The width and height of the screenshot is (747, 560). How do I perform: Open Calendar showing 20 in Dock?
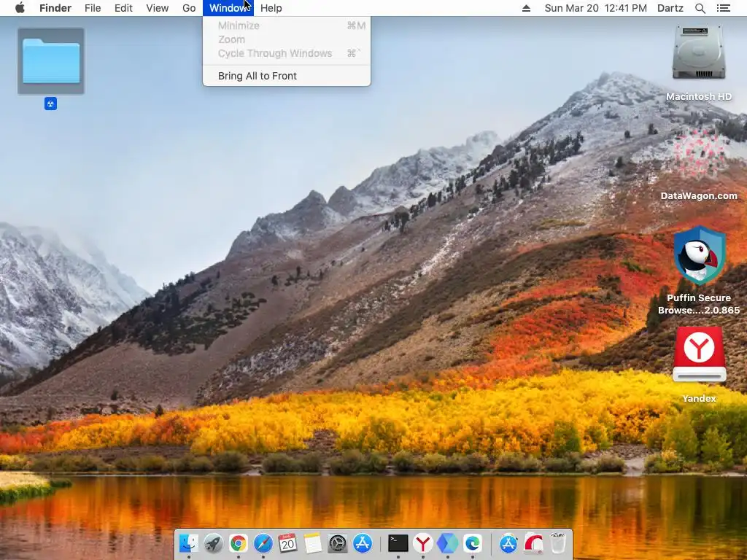[x=287, y=542]
